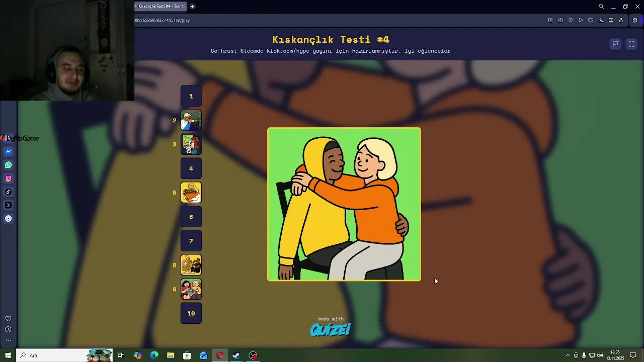Open Steam from the taskbar
The image size is (644, 362).
tap(236, 355)
